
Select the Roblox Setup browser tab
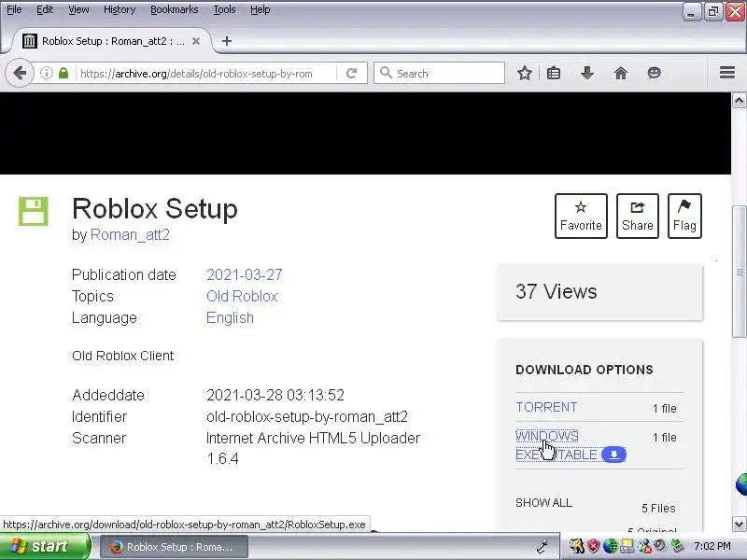click(x=112, y=41)
